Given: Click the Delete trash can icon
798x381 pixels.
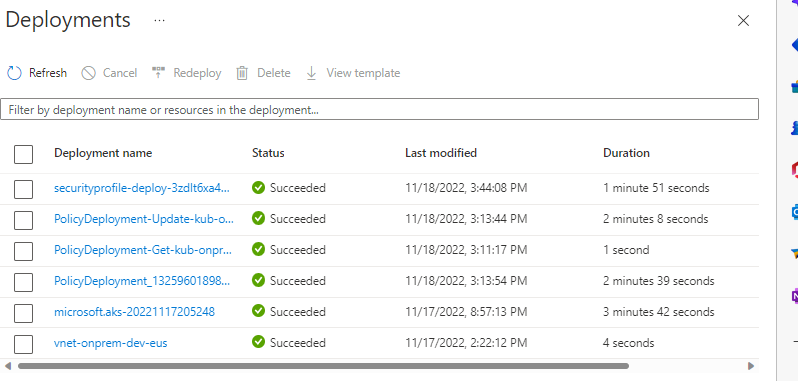Looking at the screenshot, I should (x=242, y=73).
